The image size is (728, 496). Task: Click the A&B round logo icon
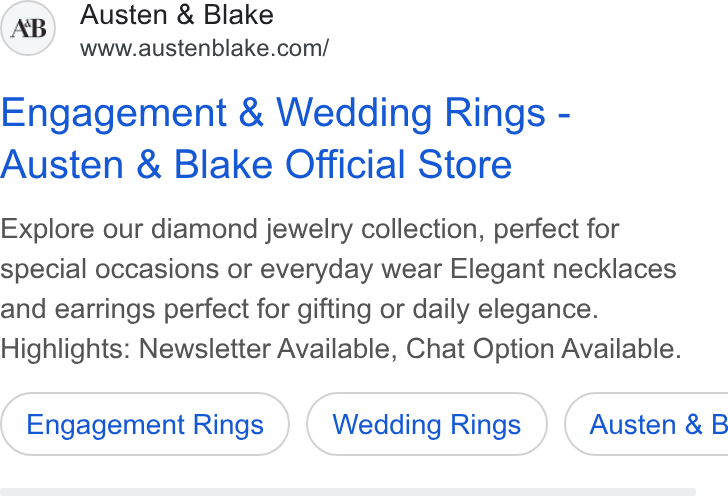click(28, 28)
